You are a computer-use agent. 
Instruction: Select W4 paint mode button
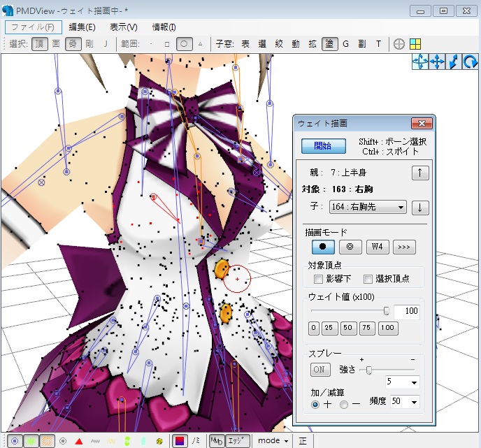[378, 247]
